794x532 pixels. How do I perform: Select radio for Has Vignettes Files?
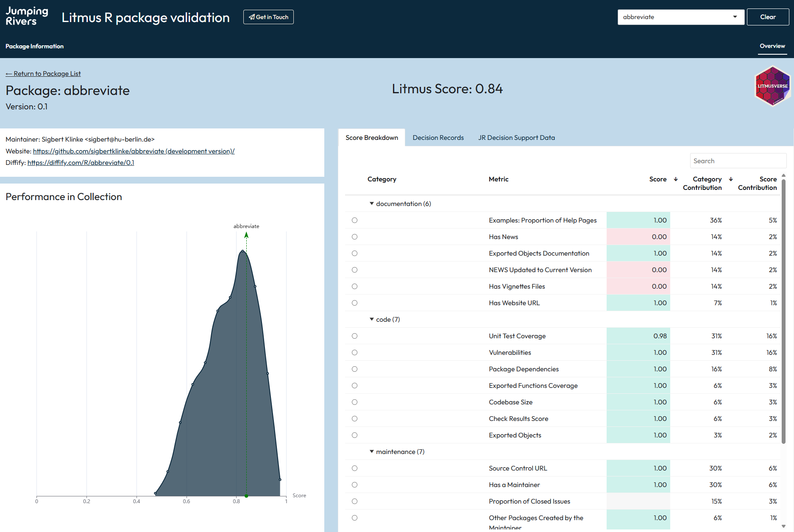[354, 287]
